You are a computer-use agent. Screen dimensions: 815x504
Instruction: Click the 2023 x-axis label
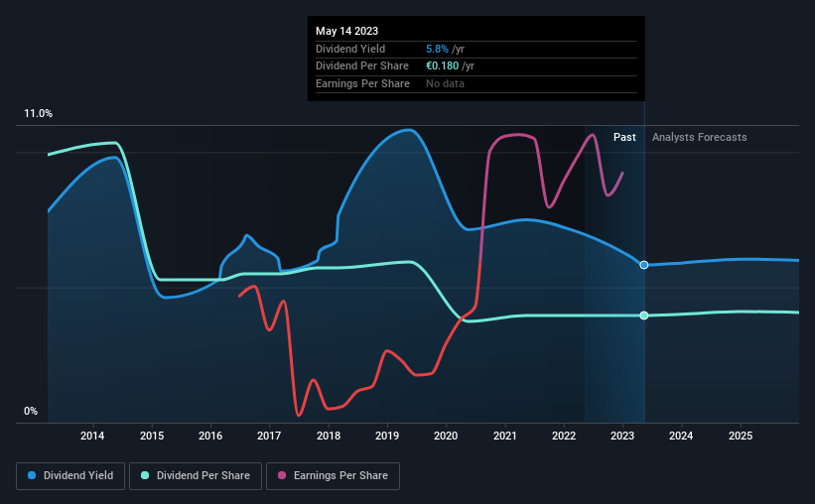click(x=622, y=436)
